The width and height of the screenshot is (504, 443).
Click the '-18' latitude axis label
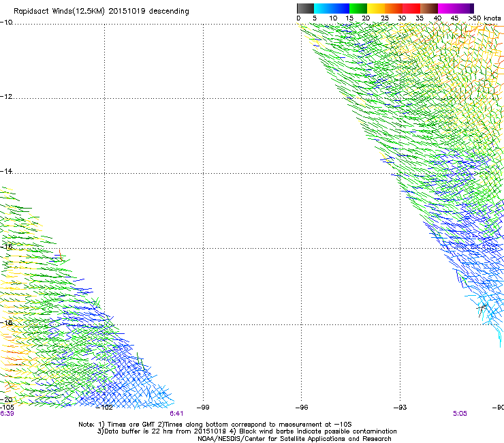click(x=6, y=322)
